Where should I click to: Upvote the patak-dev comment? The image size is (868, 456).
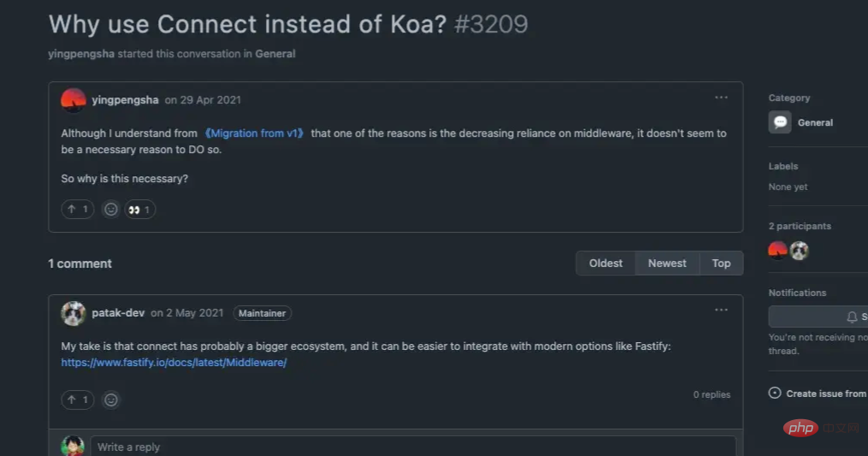point(78,400)
